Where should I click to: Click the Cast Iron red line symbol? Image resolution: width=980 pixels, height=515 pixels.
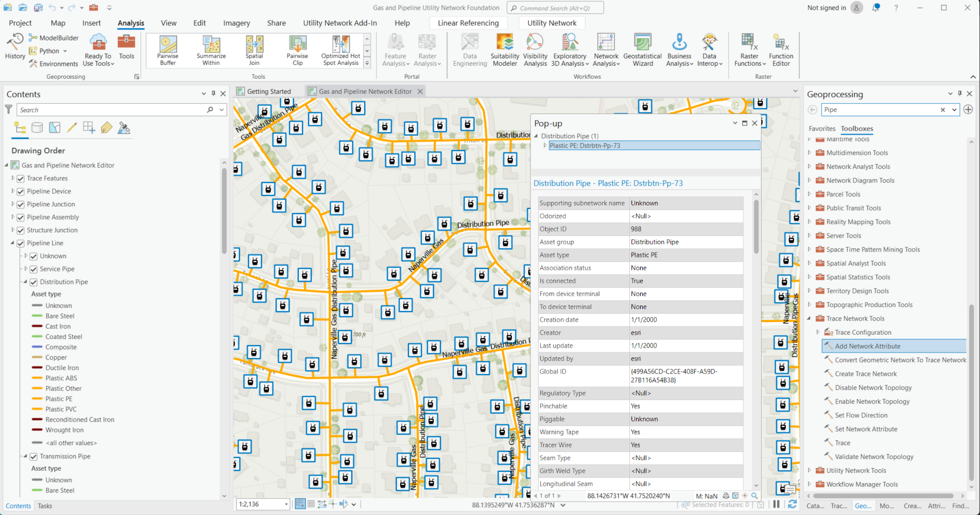click(x=37, y=326)
